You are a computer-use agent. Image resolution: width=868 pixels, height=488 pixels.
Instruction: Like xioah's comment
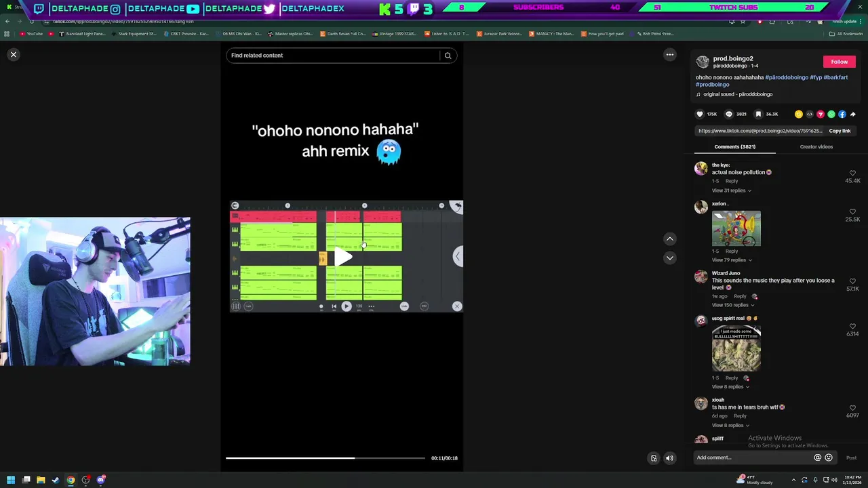click(852, 408)
